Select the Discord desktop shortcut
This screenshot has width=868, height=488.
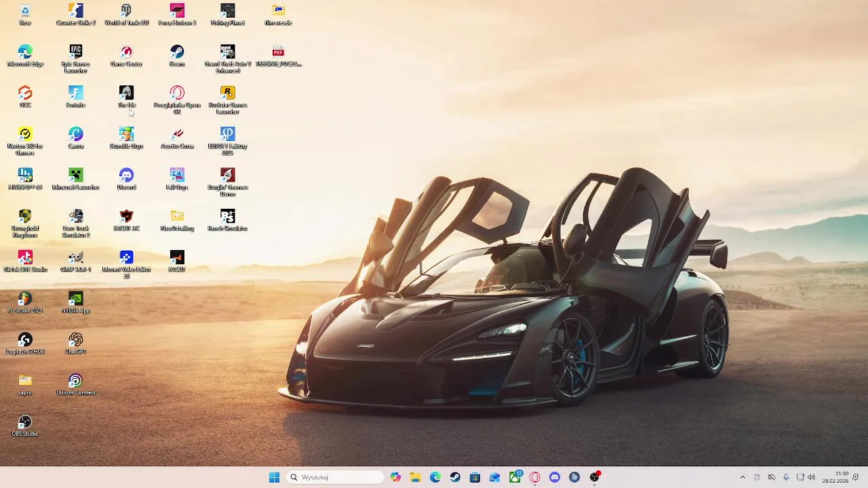pos(126,180)
